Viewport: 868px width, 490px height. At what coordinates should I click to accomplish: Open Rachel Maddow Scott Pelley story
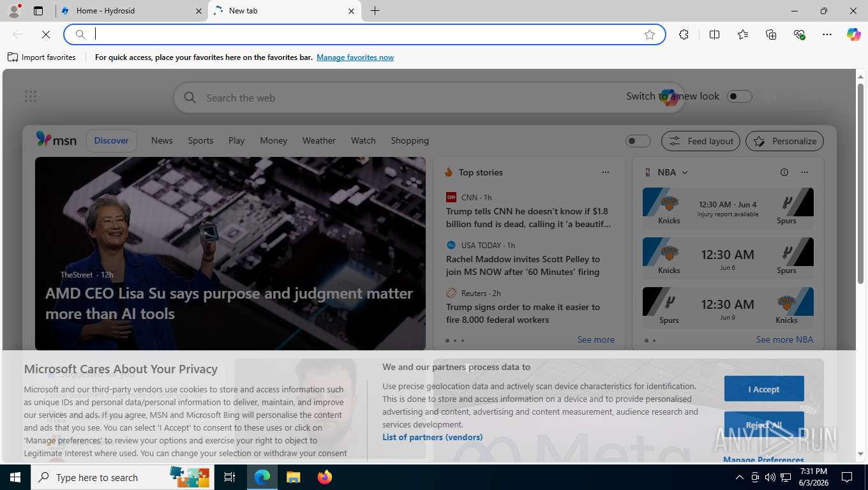(523, 265)
